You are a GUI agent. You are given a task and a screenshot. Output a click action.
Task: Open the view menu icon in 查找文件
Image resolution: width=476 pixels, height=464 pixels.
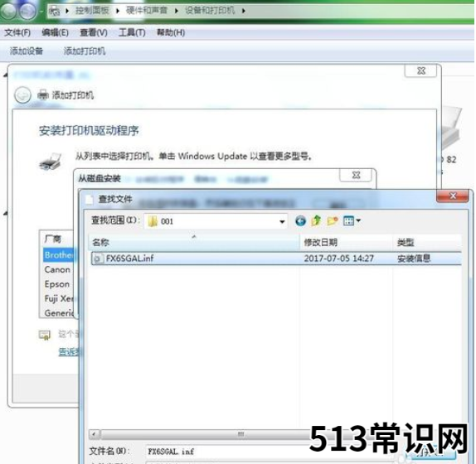point(348,220)
